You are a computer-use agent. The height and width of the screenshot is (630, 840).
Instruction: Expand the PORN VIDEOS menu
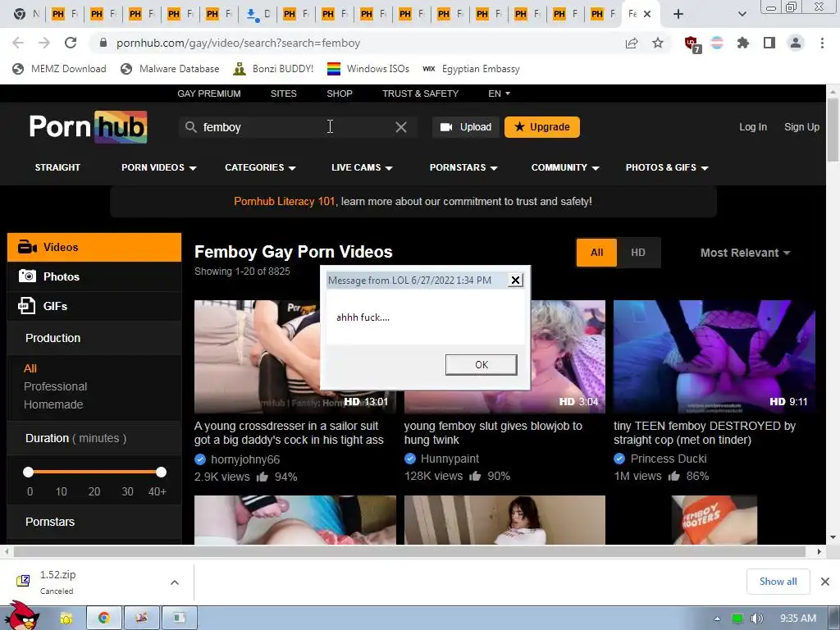point(158,167)
